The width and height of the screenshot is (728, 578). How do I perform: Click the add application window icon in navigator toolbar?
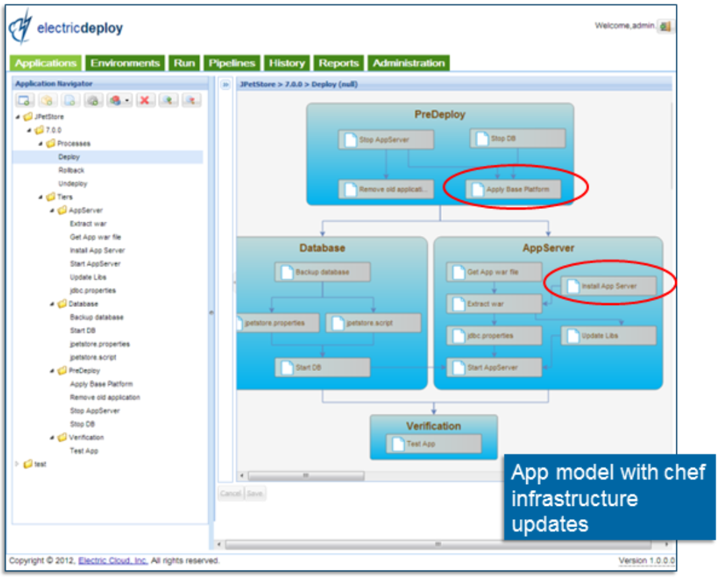pos(24,100)
